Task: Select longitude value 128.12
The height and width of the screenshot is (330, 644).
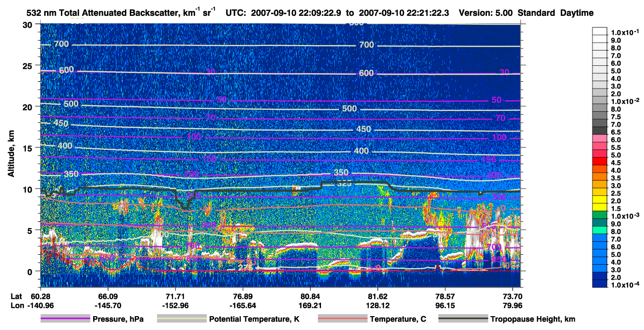Action: coord(377,305)
